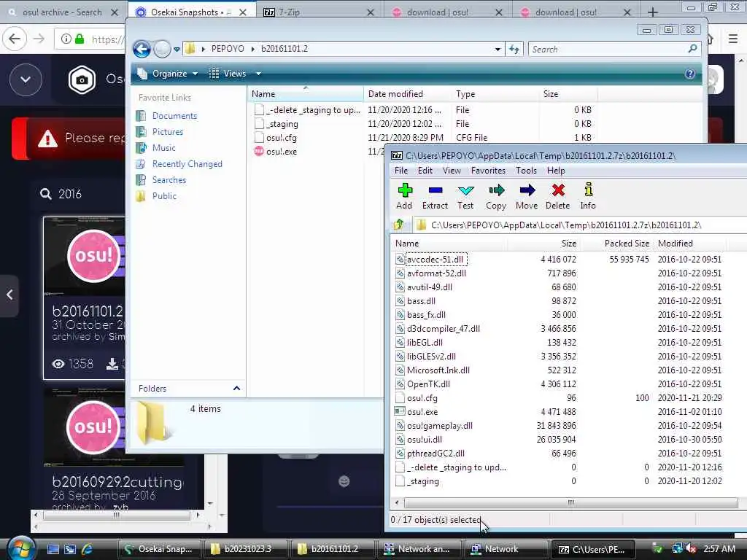Open the Edit menu in 7-Zip
Image resolution: width=747 pixels, height=560 pixels.
[425, 171]
